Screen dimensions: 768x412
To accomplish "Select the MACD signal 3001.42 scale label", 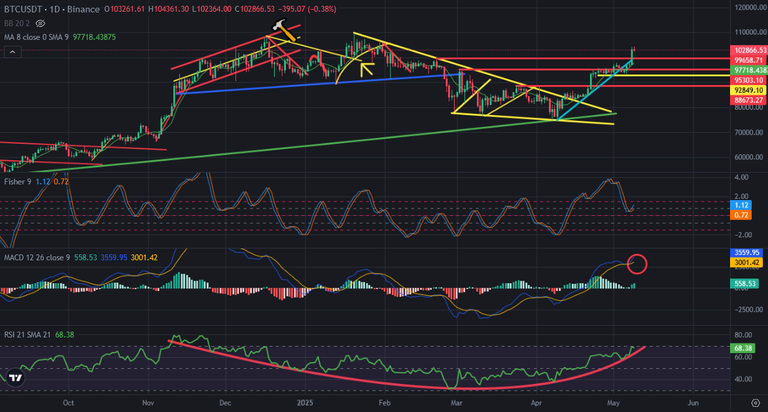I will click(x=746, y=263).
